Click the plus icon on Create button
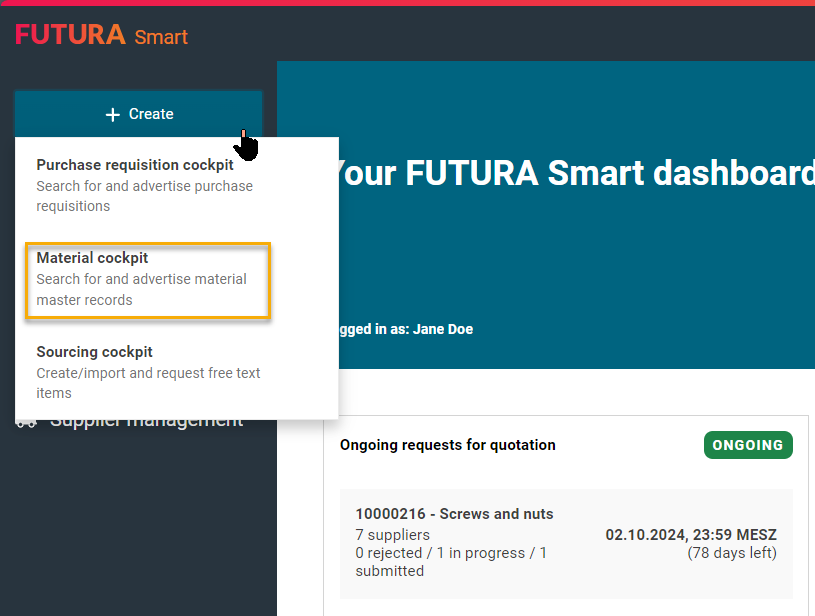This screenshot has width=815, height=616. [x=112, y=115]
